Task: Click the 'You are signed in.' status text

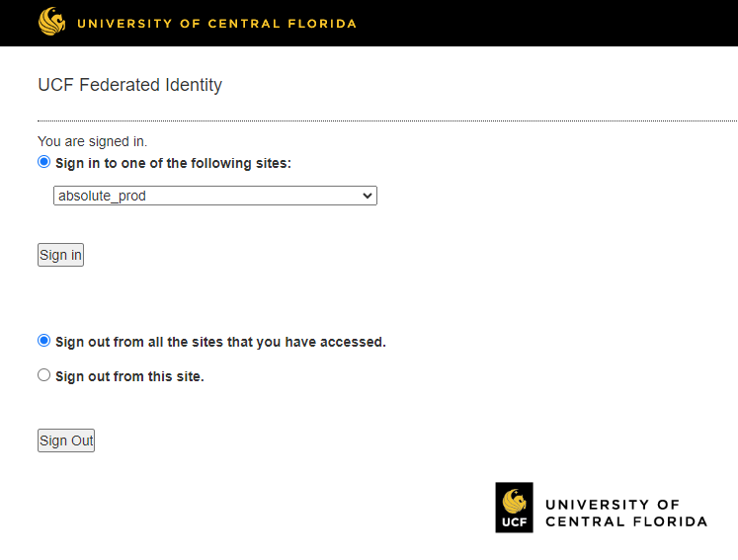Action: point(92,141)
